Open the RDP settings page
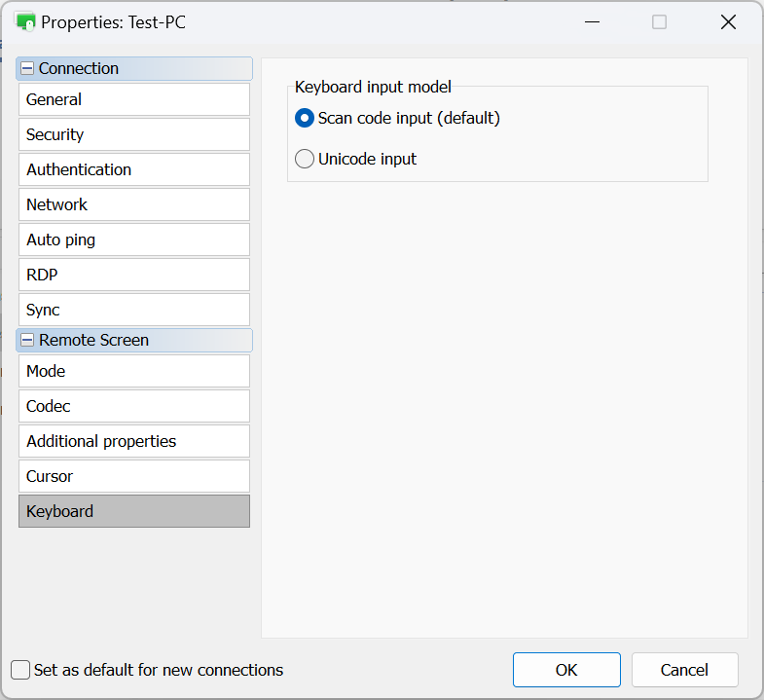 [134, 275]
